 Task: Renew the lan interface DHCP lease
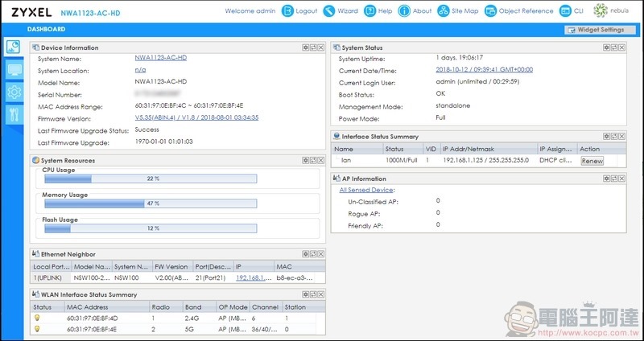[x=592, y=161]
